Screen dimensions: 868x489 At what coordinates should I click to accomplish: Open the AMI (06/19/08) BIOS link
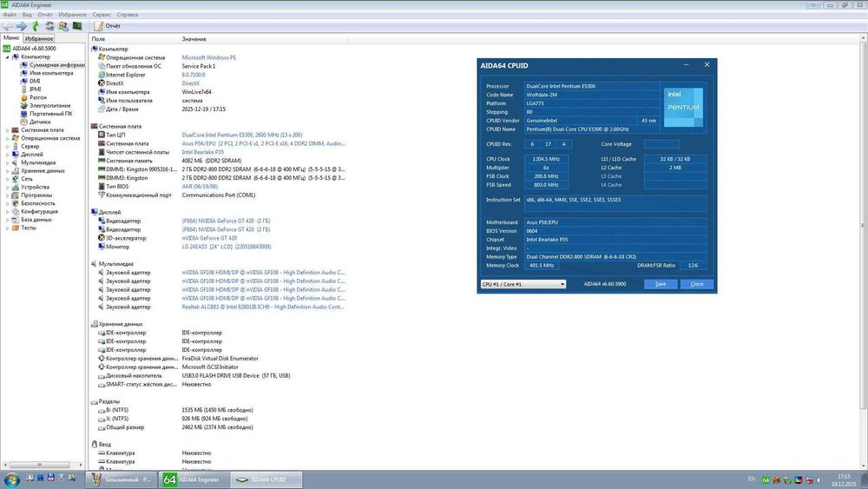click(200, 187)
